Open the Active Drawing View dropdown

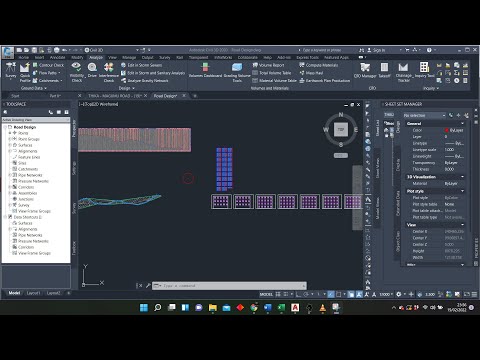pyautogui.click(x=36, y=120)
